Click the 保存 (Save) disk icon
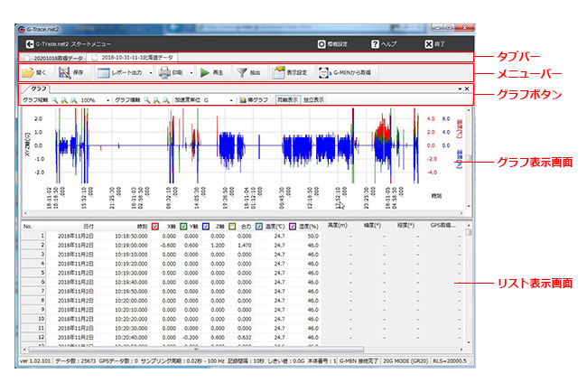Viewport: 587px width, 392px height. tap(65, 72)
